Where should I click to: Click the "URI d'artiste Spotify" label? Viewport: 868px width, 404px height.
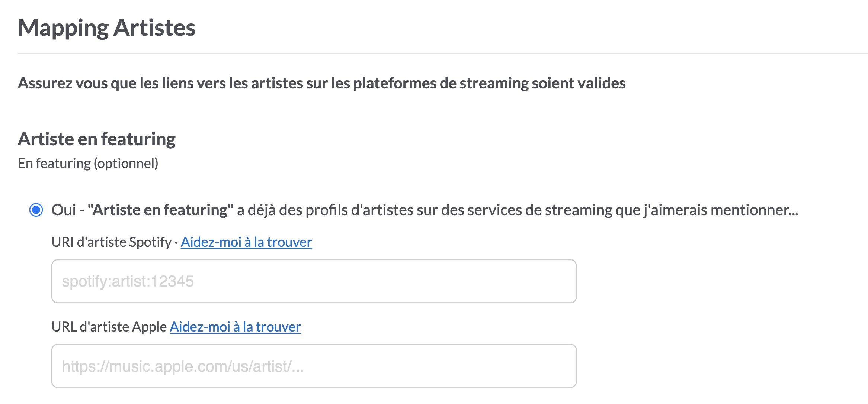coord(112,242)
